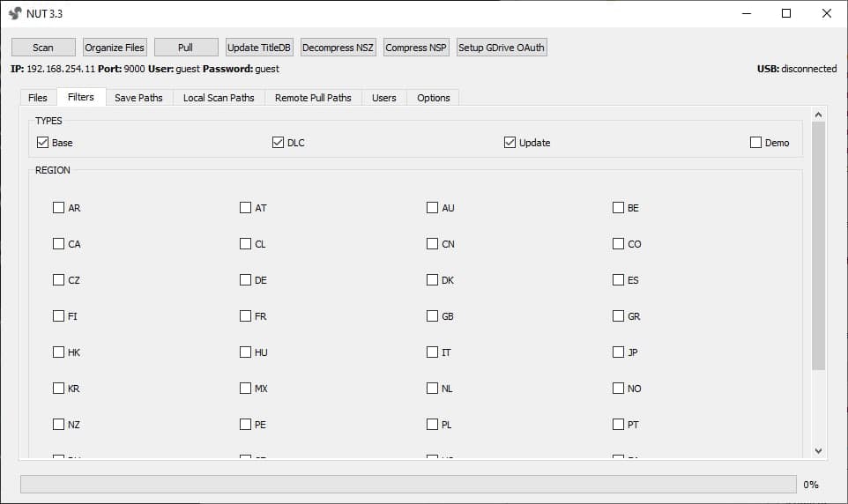Screen dimensions: 848x504
Task: Check the AR region box
Action: coord(58,208)
